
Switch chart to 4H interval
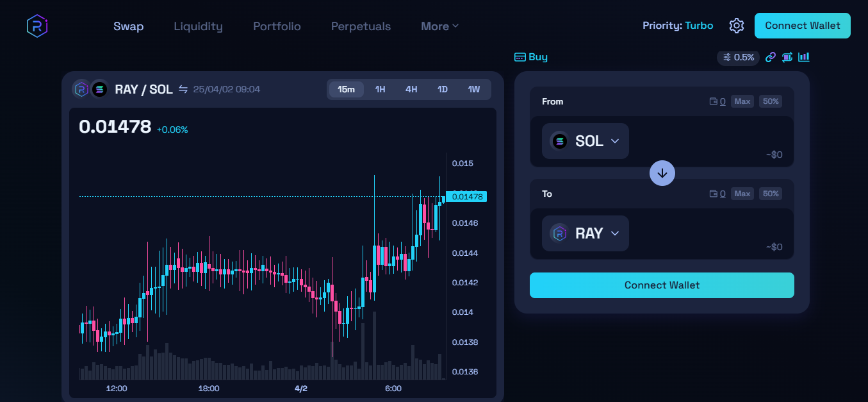pos(411,89)
